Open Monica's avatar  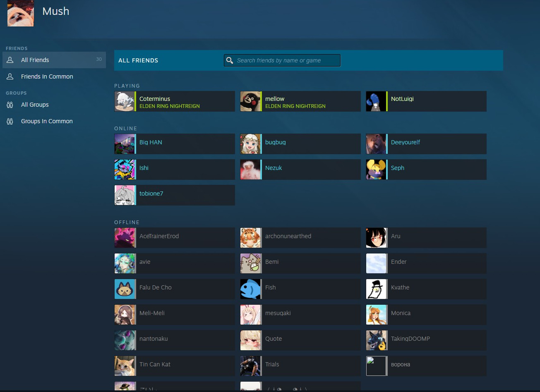[376, 315]
